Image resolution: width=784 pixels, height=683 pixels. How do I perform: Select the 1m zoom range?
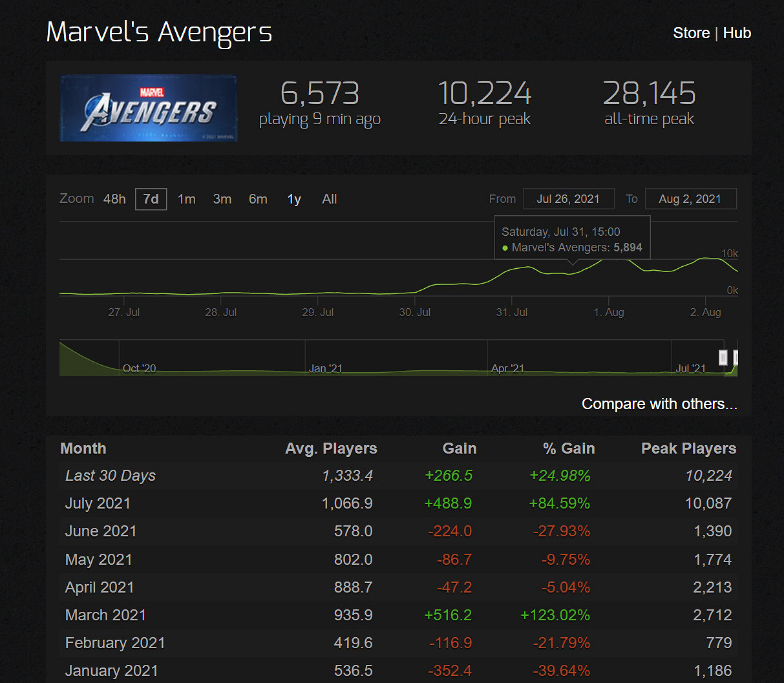(186, 199)
